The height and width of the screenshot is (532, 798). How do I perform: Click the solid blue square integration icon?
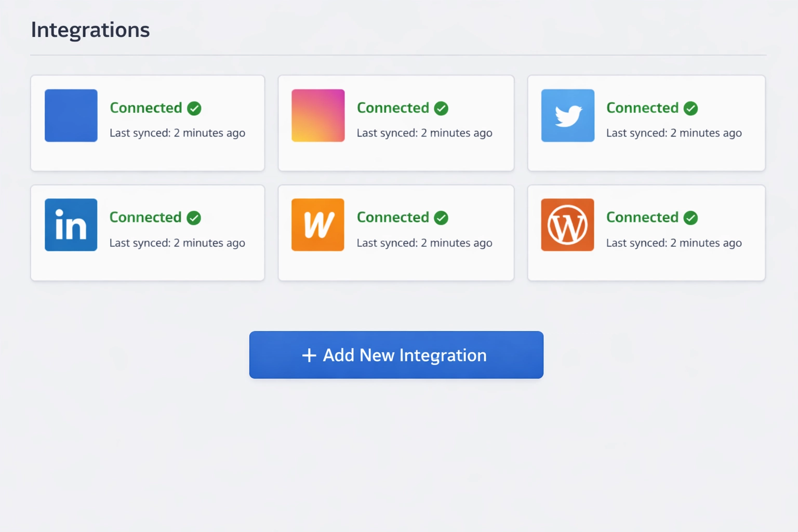(71, 115)
